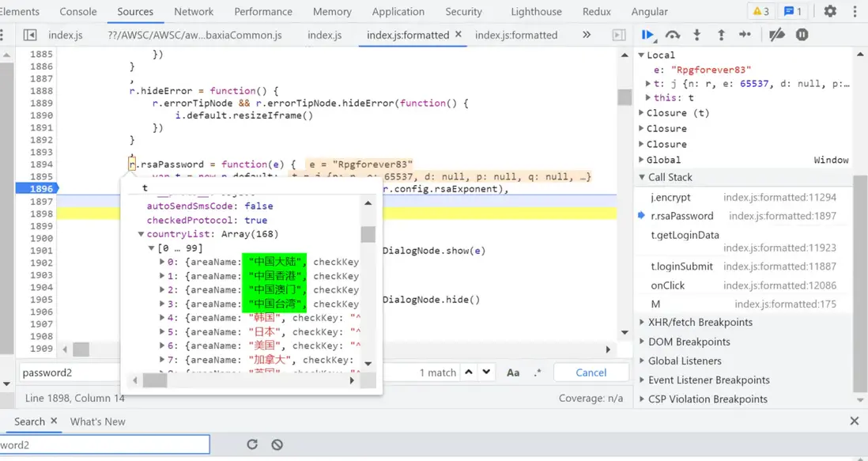
Task: Collapse the Call Stack section
Action: (x=670, y=178)
